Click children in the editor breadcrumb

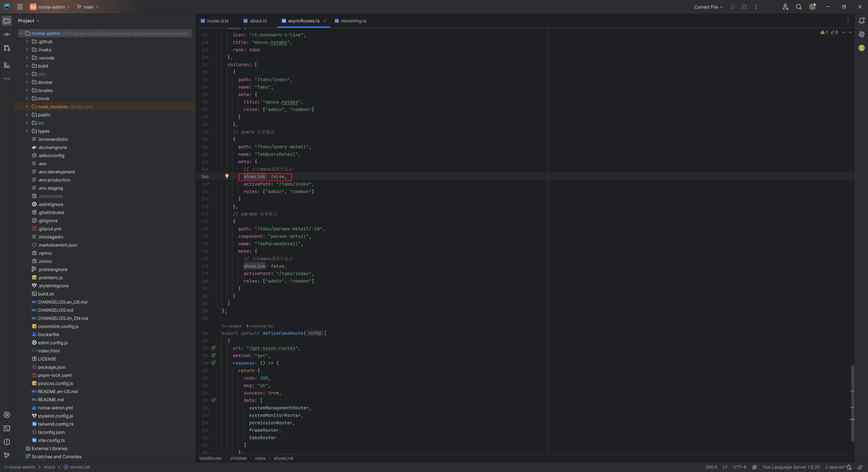pos(238,458)
